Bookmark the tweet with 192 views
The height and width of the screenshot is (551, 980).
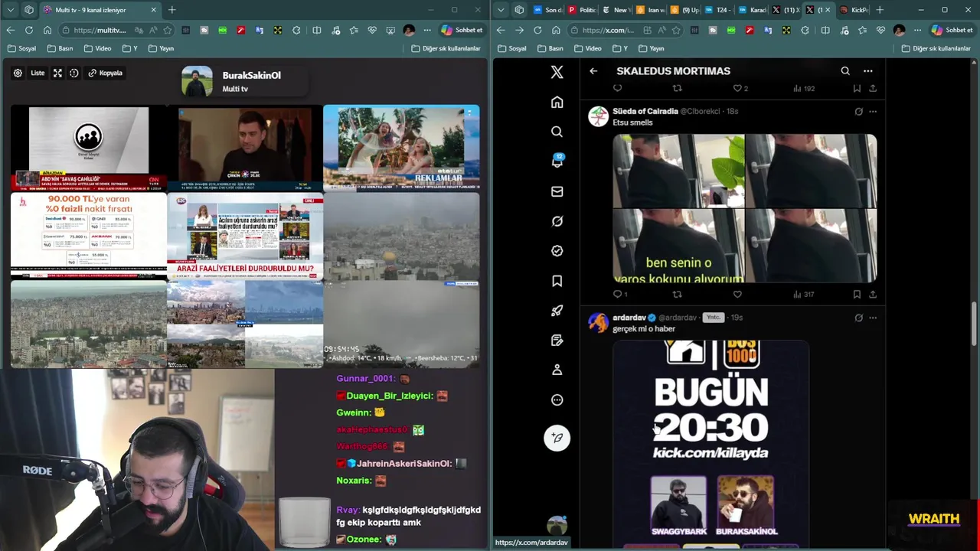[857, 89]
